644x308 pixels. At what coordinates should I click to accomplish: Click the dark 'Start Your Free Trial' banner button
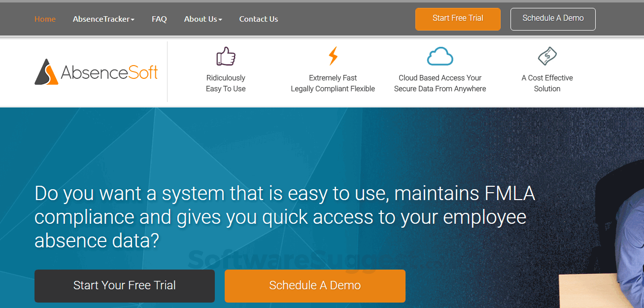point(124,286)
